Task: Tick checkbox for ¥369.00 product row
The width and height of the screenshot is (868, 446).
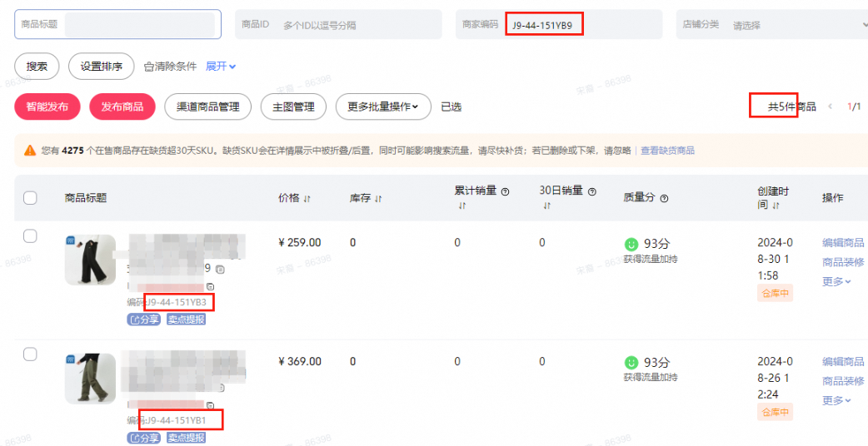Action: [30, 354]
